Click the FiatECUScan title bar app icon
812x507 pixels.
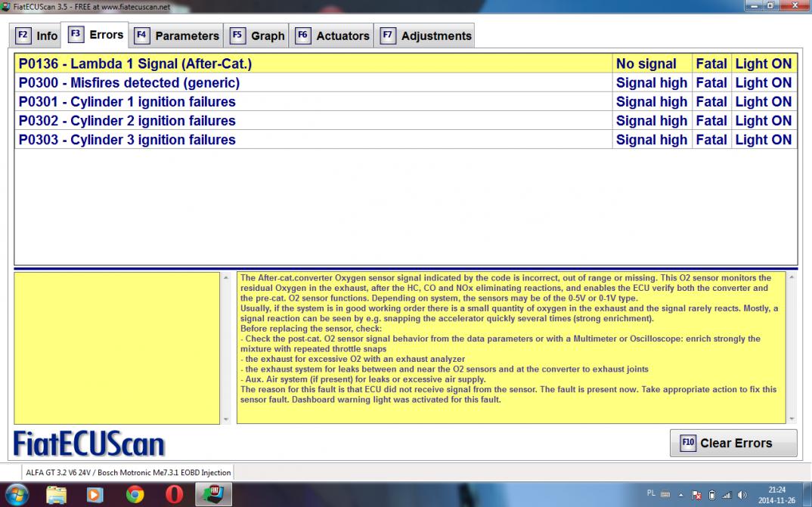6,7
